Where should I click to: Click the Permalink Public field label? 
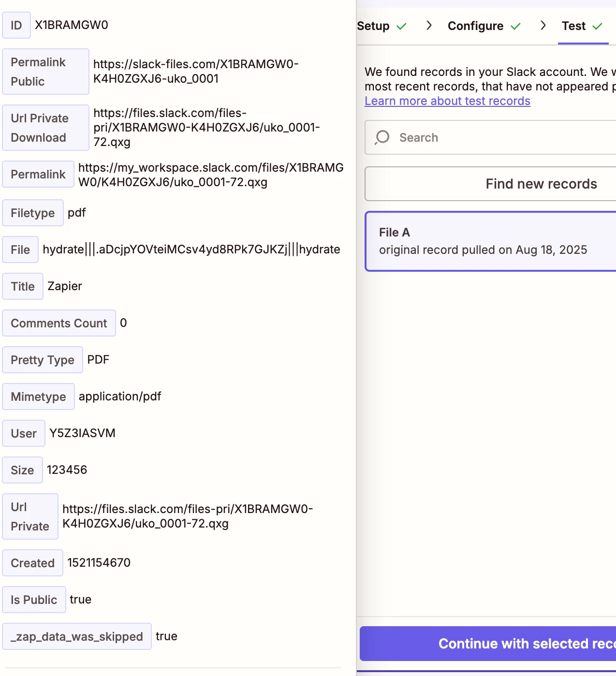pyautogui.click(x=46, y=72)
